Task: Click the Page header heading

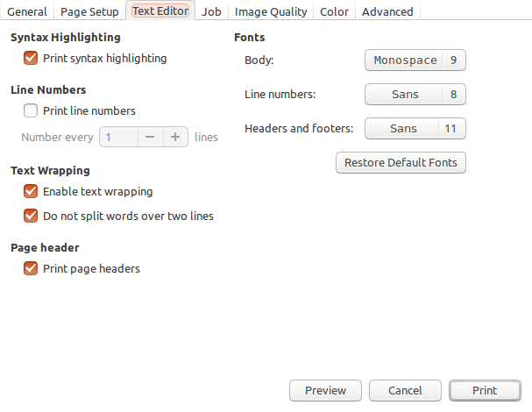Action: (45, 248)
